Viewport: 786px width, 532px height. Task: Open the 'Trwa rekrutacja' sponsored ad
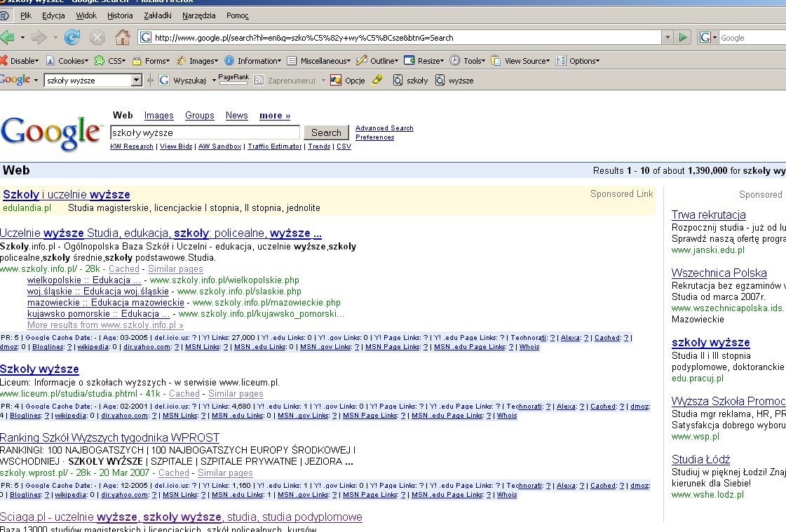pos(709,215)
